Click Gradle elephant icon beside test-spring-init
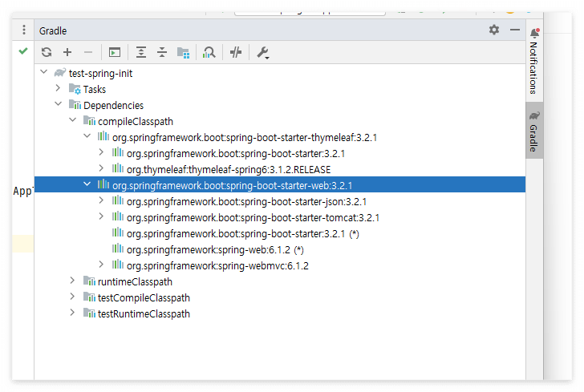 (60, 72)
